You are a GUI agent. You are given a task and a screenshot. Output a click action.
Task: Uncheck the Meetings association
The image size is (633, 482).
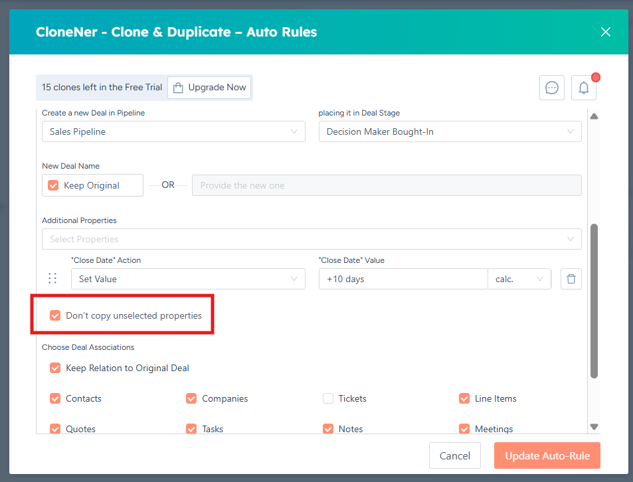click(464, 429)
